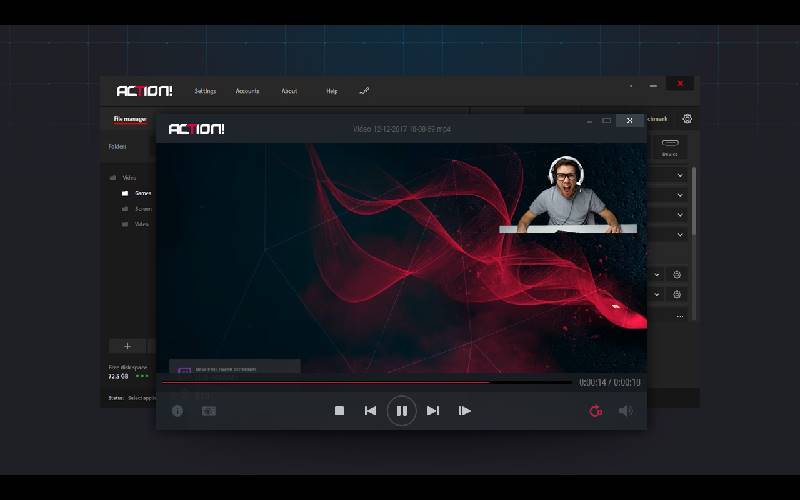Expand the first dropdown on right panel
The height and width of the screenshot is (500, 800).
[x=680, y=176]
